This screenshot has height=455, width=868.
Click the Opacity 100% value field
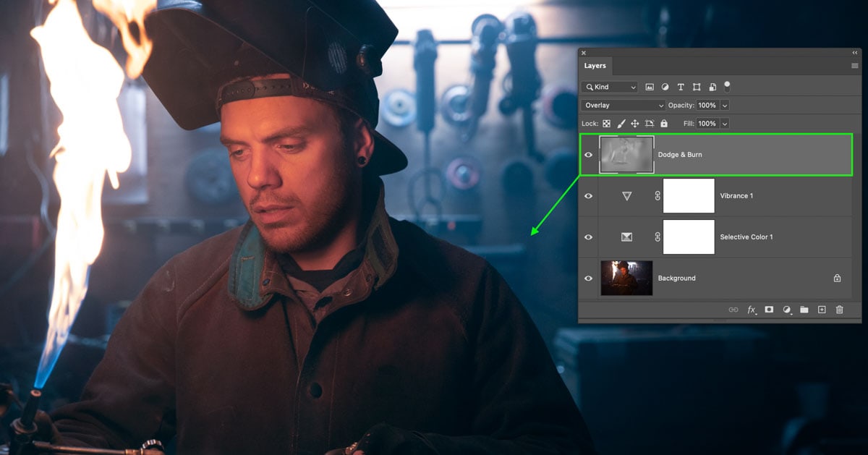707,106
